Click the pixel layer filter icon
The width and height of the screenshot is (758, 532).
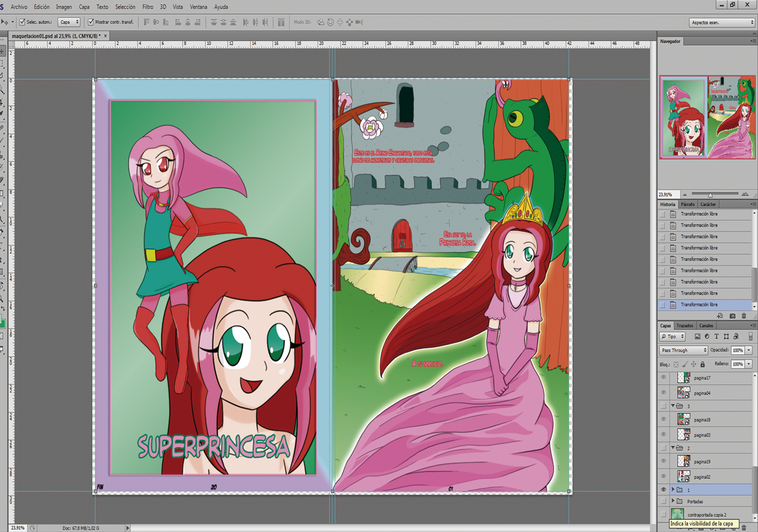[x=698, y=336]
